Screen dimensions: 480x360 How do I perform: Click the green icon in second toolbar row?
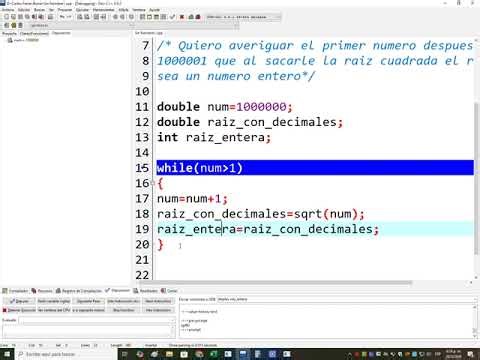point(13,25)
